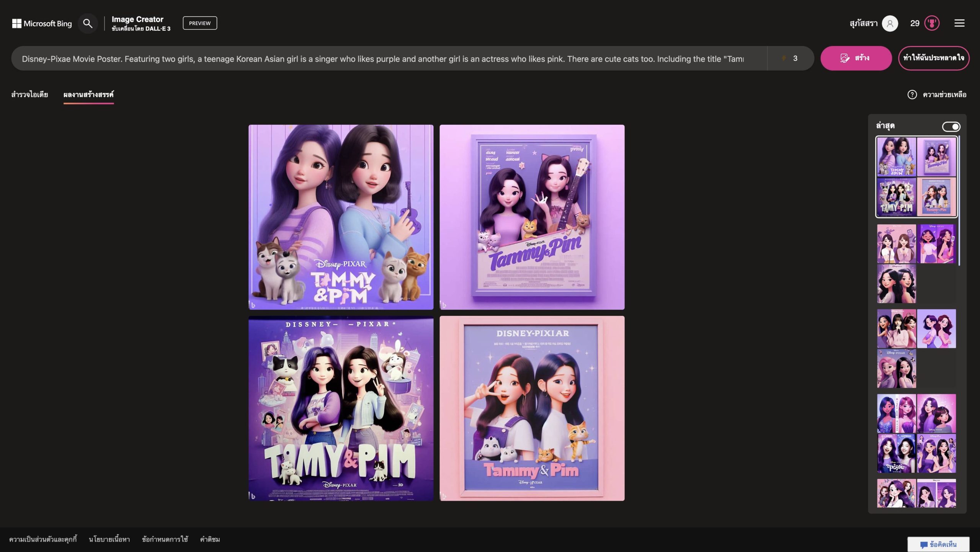
Task: Open search with the magnifier icon
Action: pos(88,23)
